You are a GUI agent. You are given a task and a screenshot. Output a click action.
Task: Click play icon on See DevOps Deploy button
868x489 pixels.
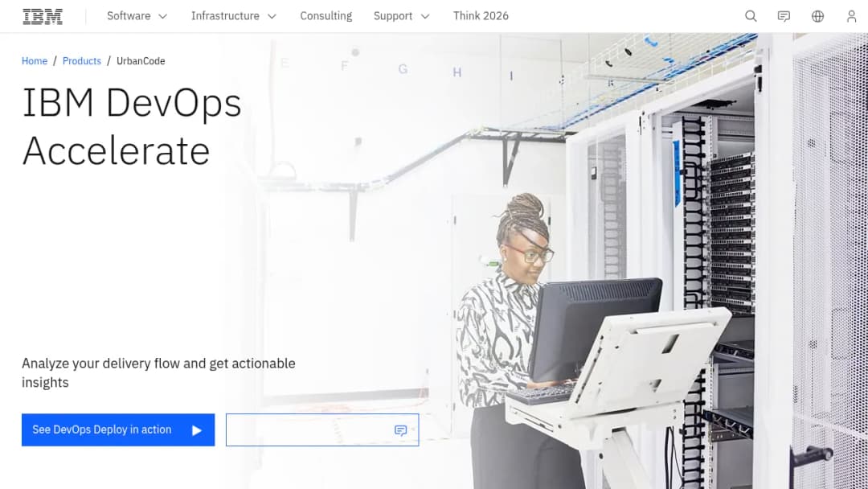(x=197, y=430)
